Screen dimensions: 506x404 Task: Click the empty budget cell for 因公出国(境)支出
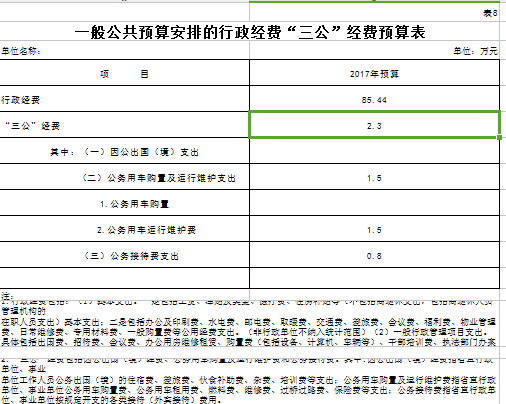[374, 151]
